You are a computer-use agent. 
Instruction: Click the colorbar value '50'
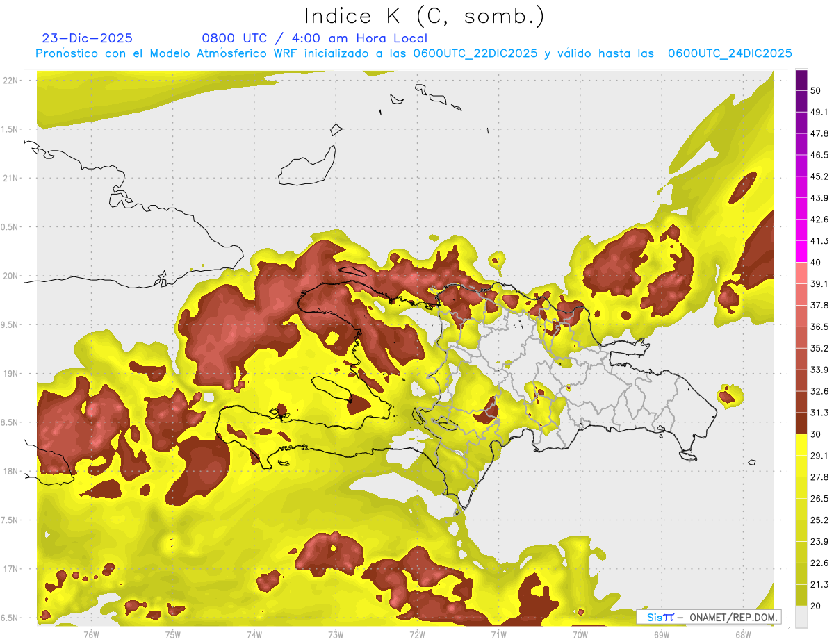point(816,90)
